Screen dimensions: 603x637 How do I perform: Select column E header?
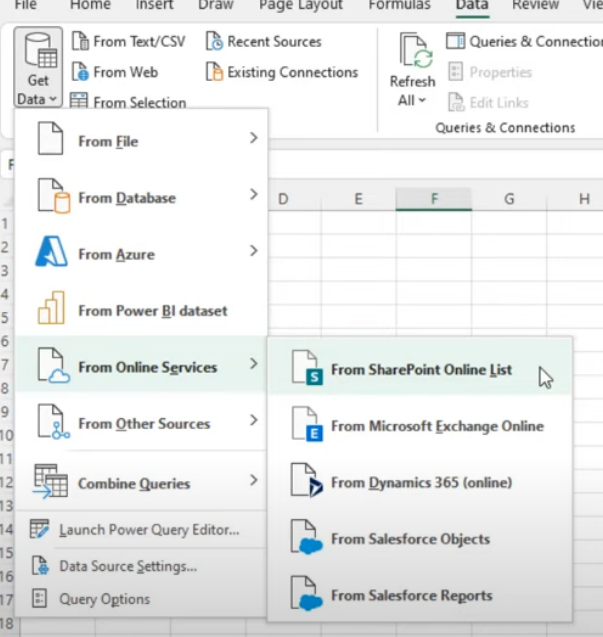(358, 199)
